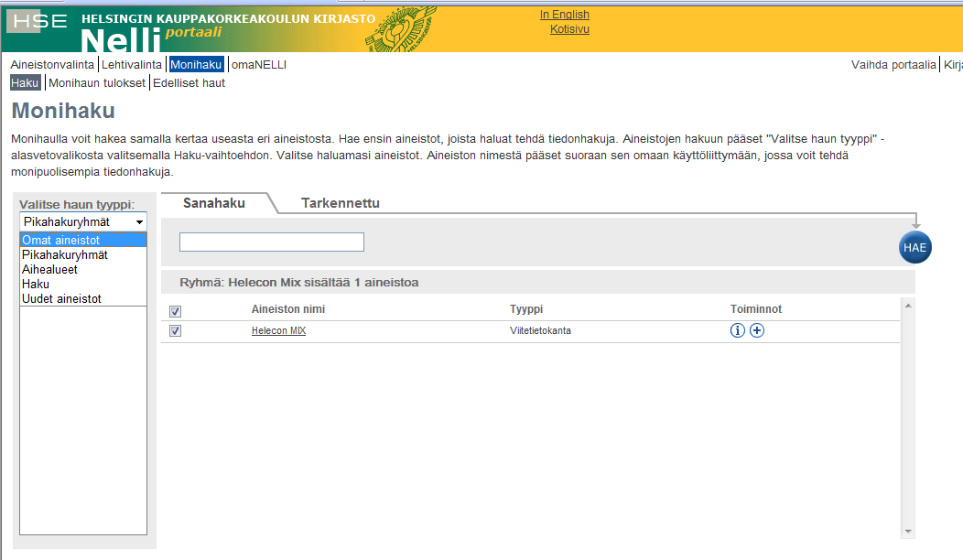The height and width of the screenshot is (560, 963).
Task: Choose Haku from the dropdown list
Action: click(36, 285)
